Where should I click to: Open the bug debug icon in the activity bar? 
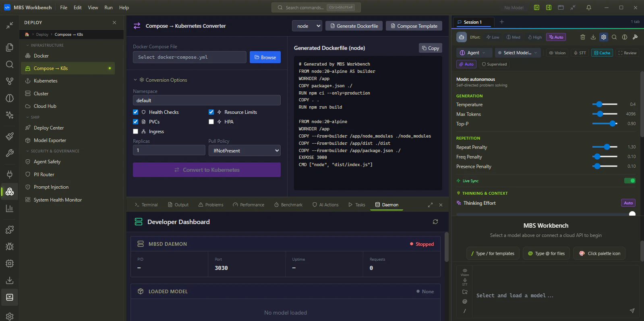point(10,246)
